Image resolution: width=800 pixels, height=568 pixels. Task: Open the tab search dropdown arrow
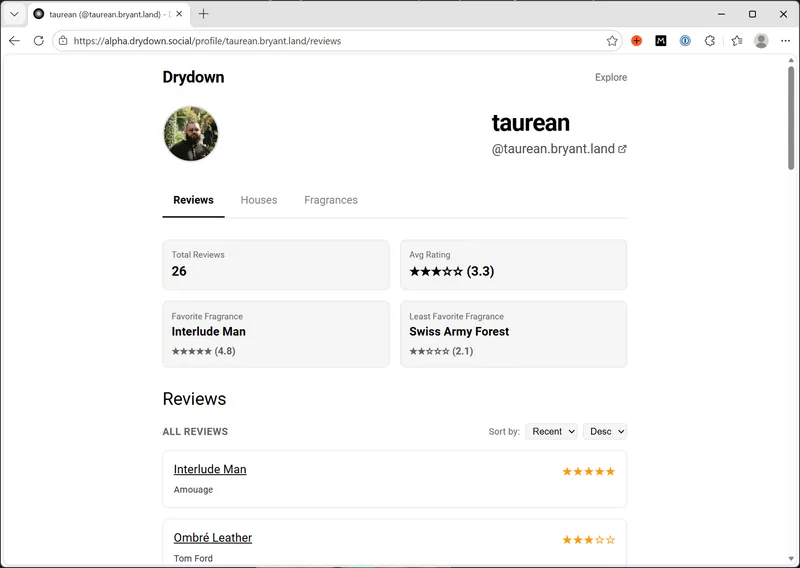[x=14, y=14]
